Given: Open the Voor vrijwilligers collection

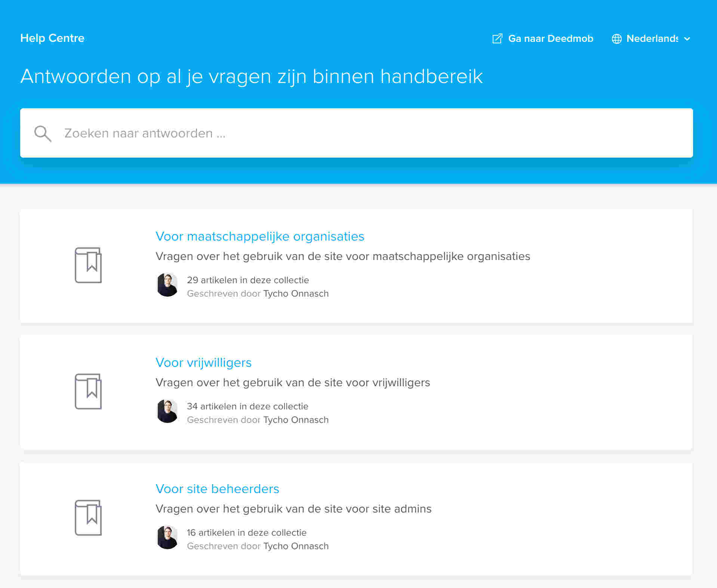Looking at the screenshot, I should coord(203,362).
